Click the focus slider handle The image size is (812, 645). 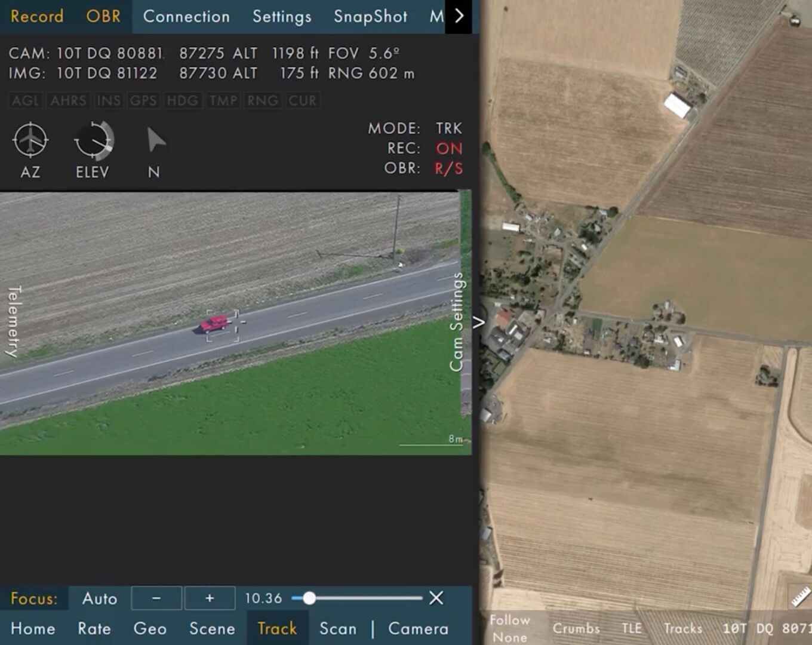tap(309, 598)
